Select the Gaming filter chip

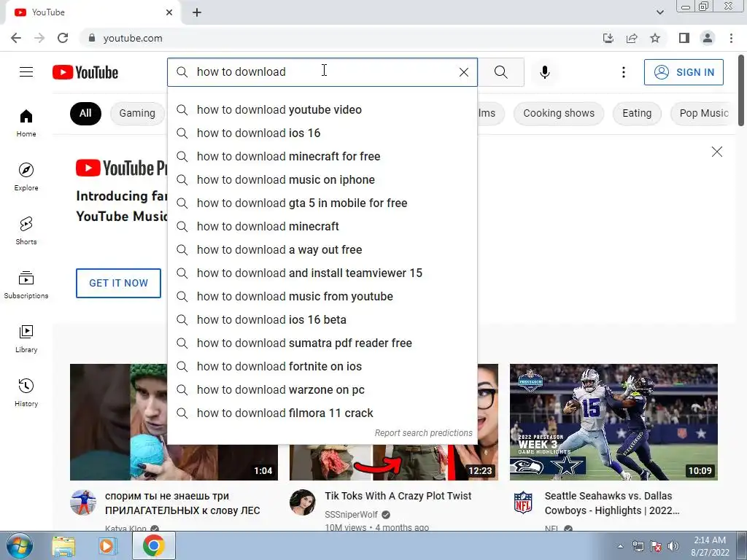coord(137,113)
